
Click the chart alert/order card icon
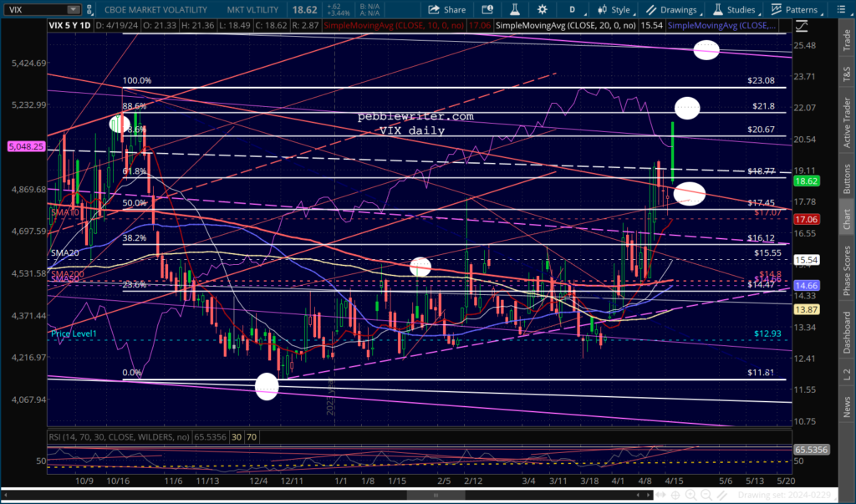pos(487,9)
